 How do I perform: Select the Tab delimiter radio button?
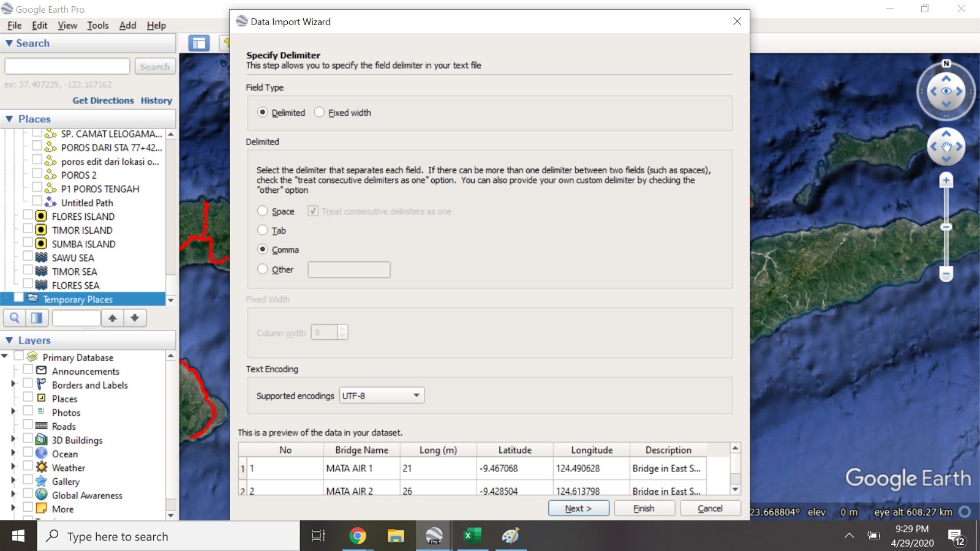[x=262, y=230]
